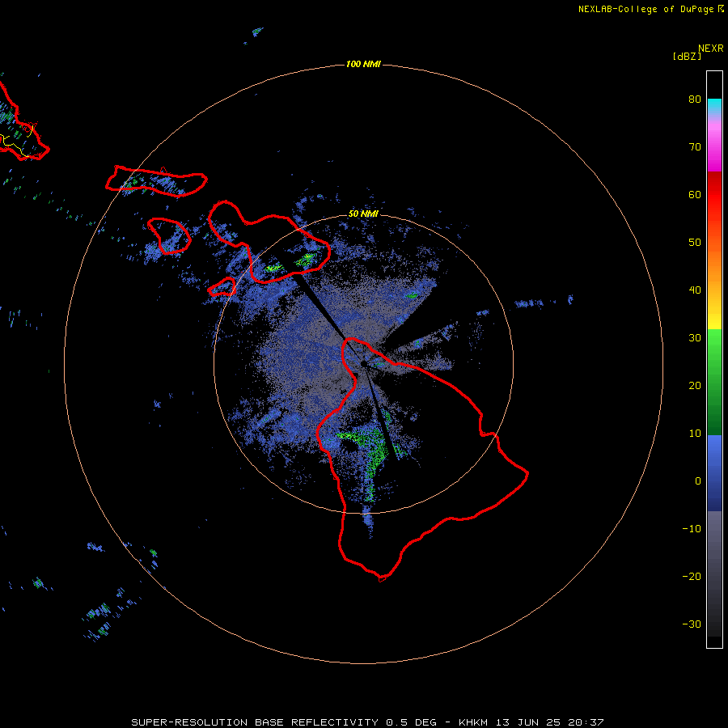Click the radar site center dot

[363, 364]
